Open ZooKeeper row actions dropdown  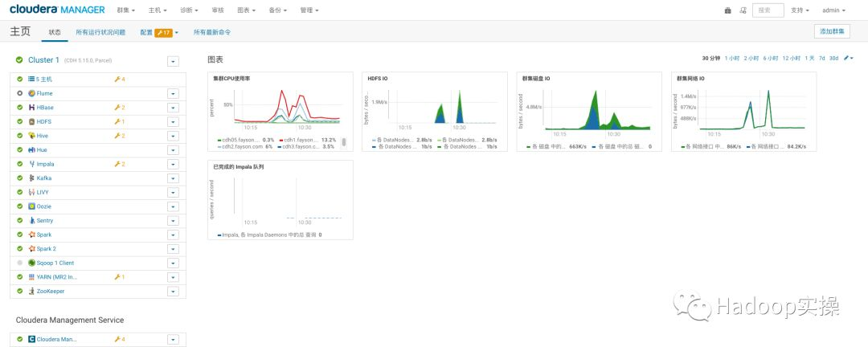(x=174, y=291)
